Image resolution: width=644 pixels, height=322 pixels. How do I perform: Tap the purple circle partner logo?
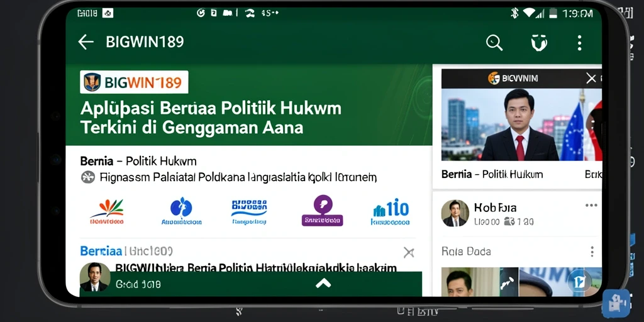[323, 211]
